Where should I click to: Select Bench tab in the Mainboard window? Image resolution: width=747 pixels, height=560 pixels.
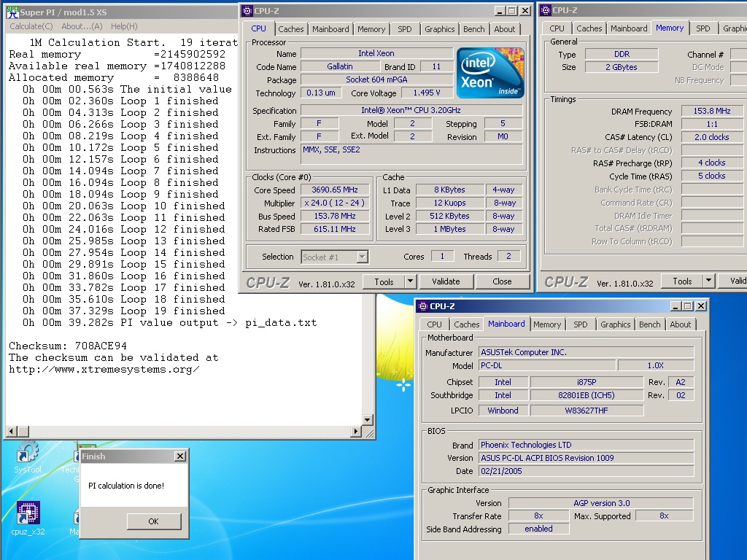649,324
